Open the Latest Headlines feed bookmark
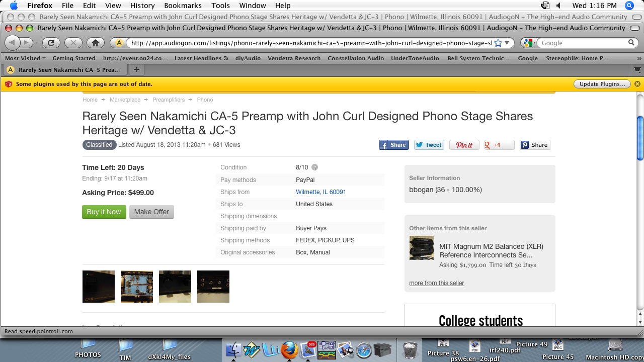This screenshot has width=644, height=362. (201, 58)
